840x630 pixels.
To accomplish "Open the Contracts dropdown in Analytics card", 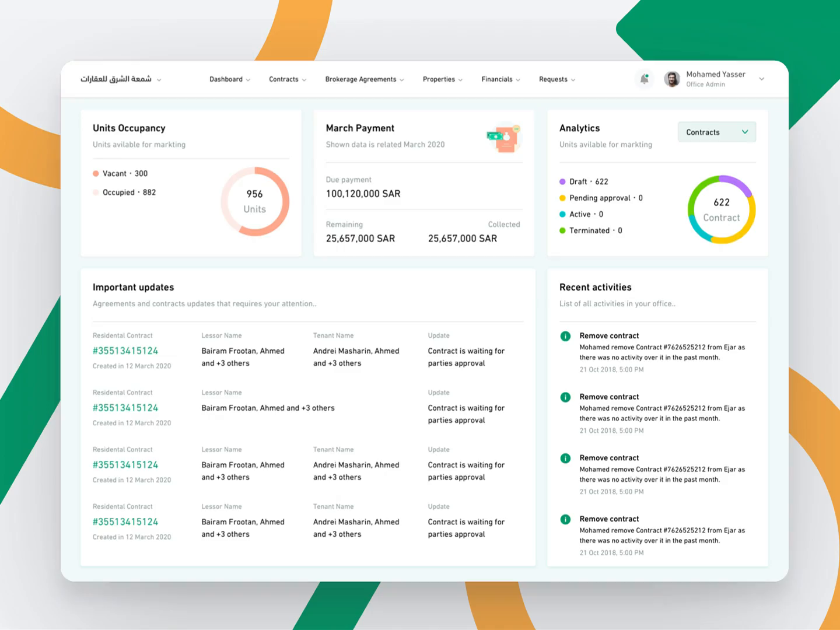I will [716, 132].
